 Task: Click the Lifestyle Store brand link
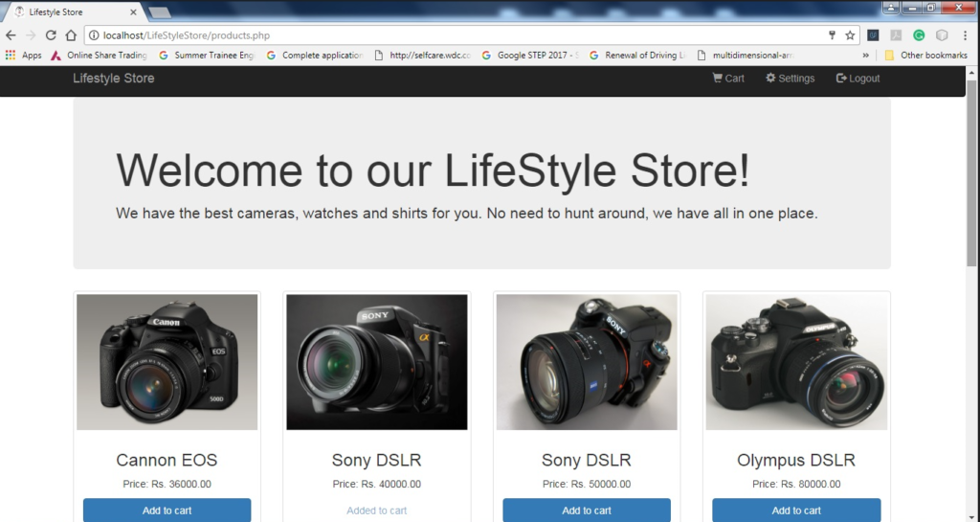click(x=113, y=79)
